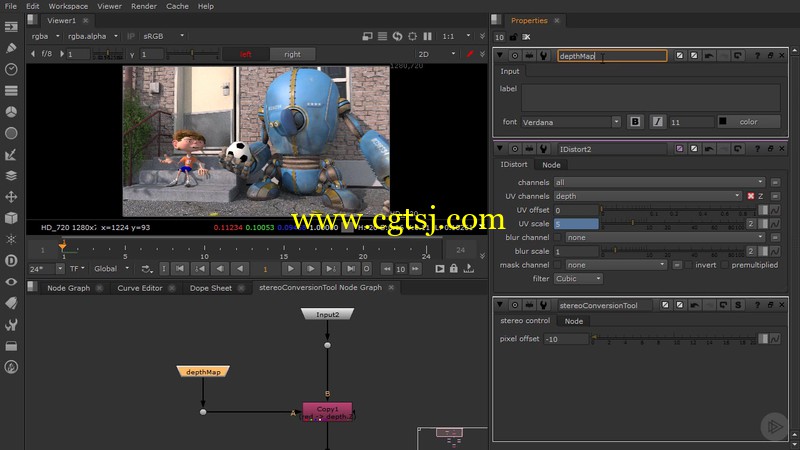
Task: Open the Verdana font dropdown
Action: tap(570, 122)
